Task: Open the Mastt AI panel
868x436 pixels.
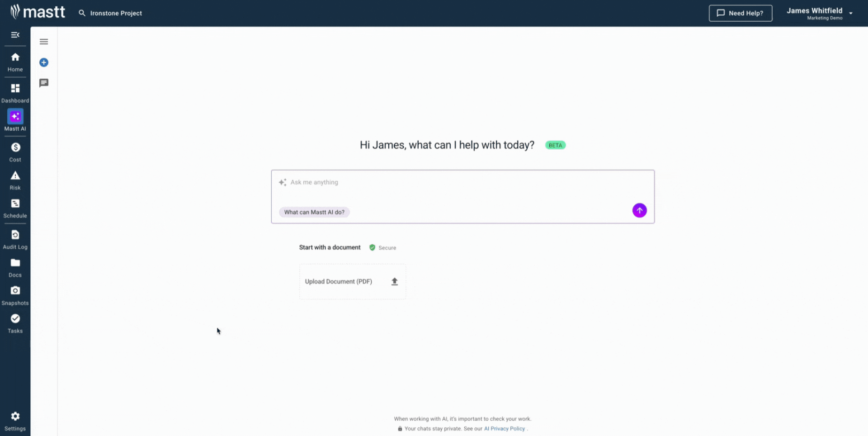Action: (15, 120)
